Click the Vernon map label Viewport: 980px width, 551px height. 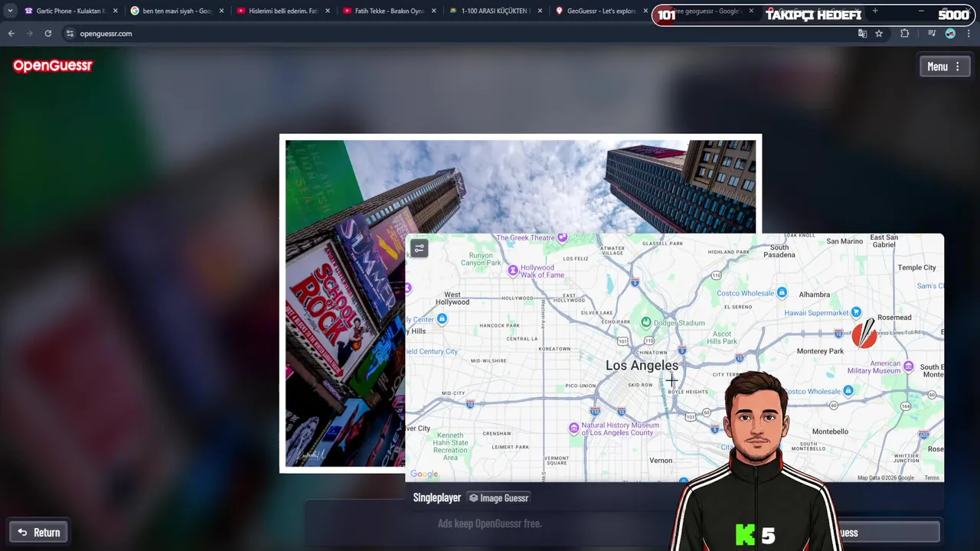(x=661, y=461)
